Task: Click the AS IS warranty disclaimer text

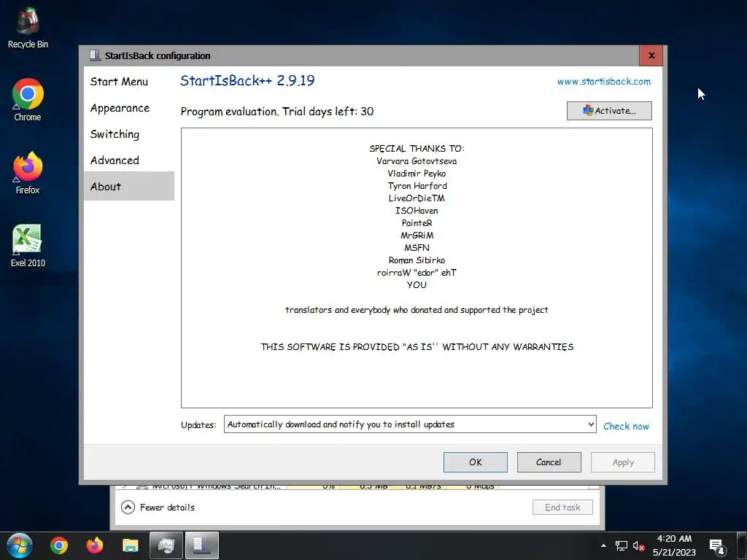Action: pos(417,346)
